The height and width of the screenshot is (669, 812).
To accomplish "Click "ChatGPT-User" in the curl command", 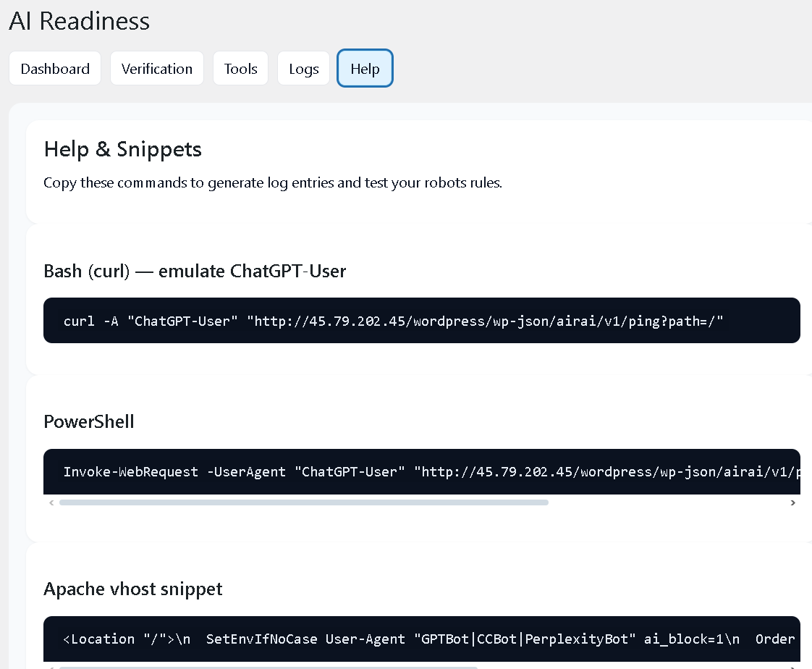I will click(x=182, y=320).
